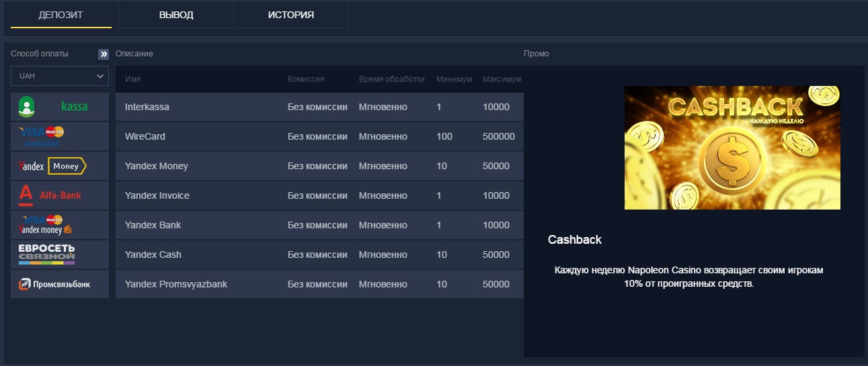868x366 pixels.
Task: Click the Yandex Money name cell
Action: point(157,166)
